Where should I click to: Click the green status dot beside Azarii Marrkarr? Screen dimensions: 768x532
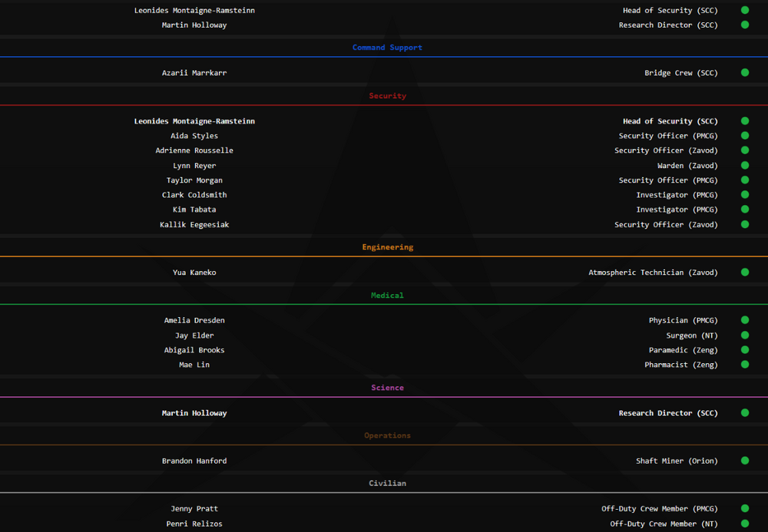pos(744,73)
